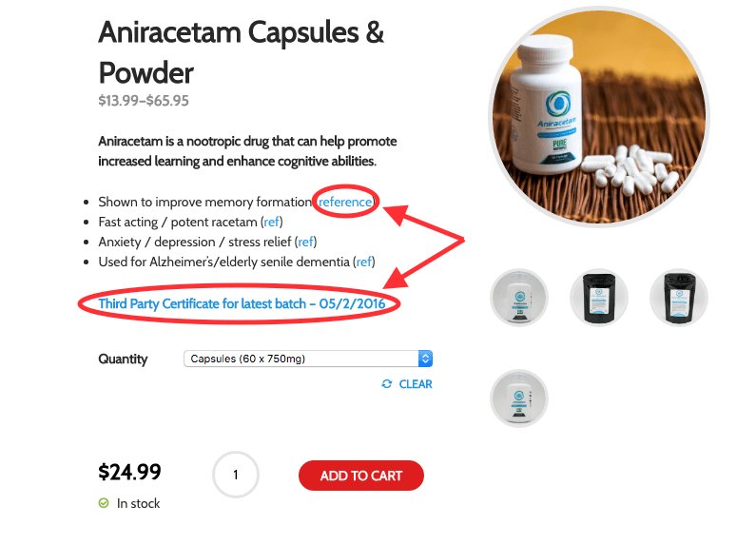Select the bottom white bottle thumbnail
This screenshot has height=544, width=756.
519,398
